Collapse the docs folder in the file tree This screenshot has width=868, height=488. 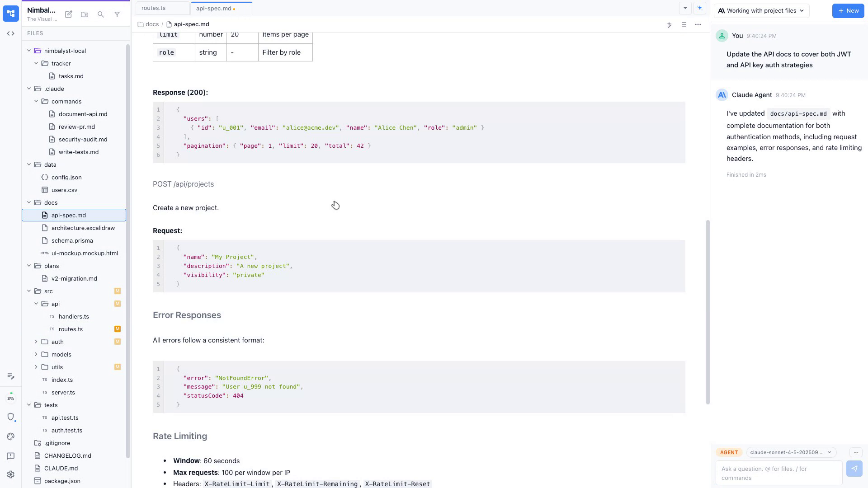pyautogui.click(x=29, y=202)
